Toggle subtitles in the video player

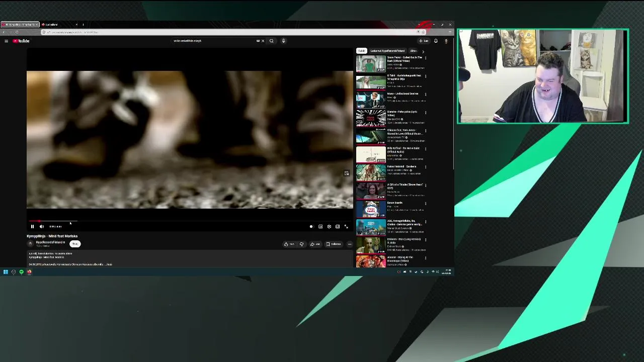[320, 227]
